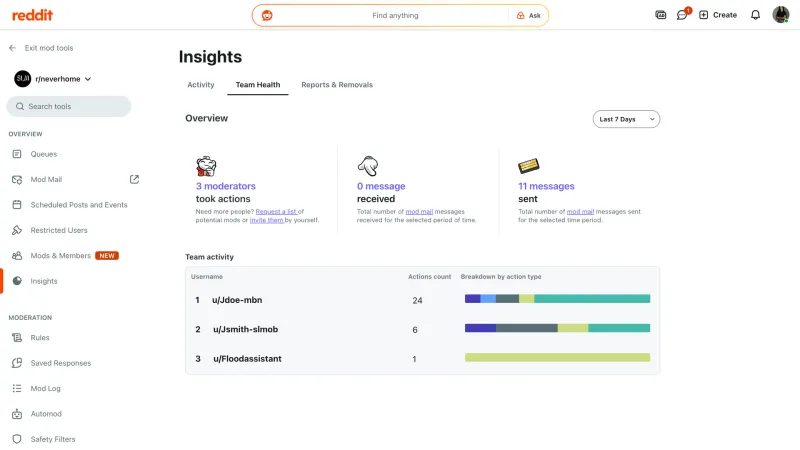Viewport: 800px width, 450px height.
Task: Click the messages received hand illustration
Action: pos(368,166)
